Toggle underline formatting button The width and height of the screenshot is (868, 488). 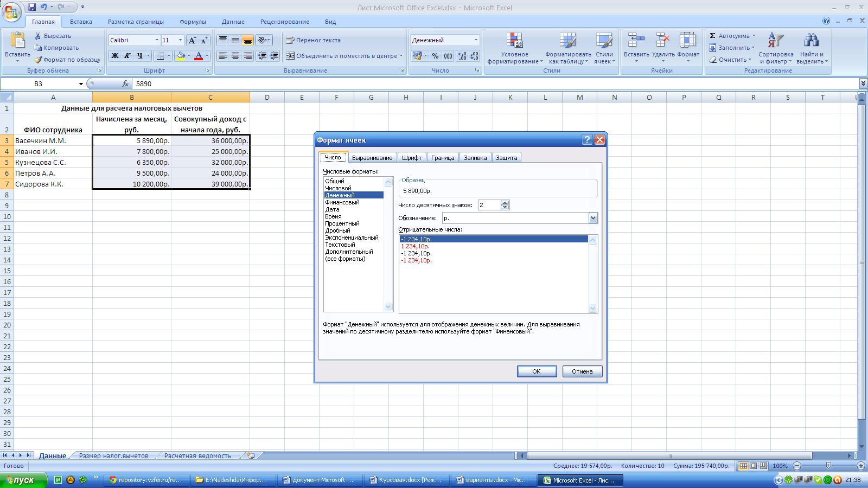[x=140, y=56]
